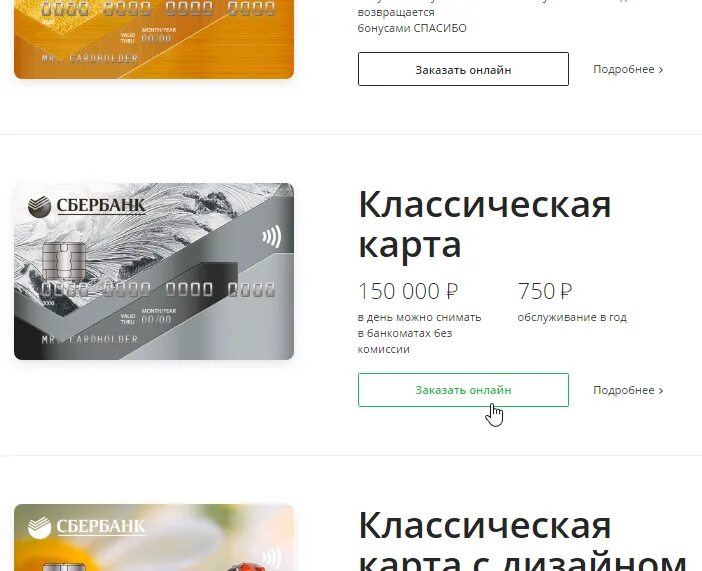Click the 150 000 ₽ withdrawal limit text

408,291
